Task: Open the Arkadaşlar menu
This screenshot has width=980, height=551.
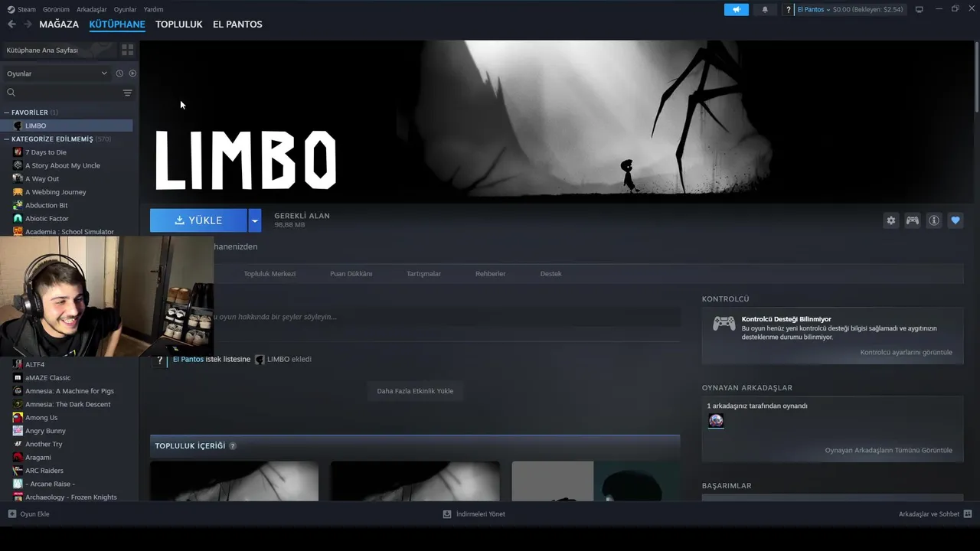Action: pyautogui.click(x=92, y=9)
